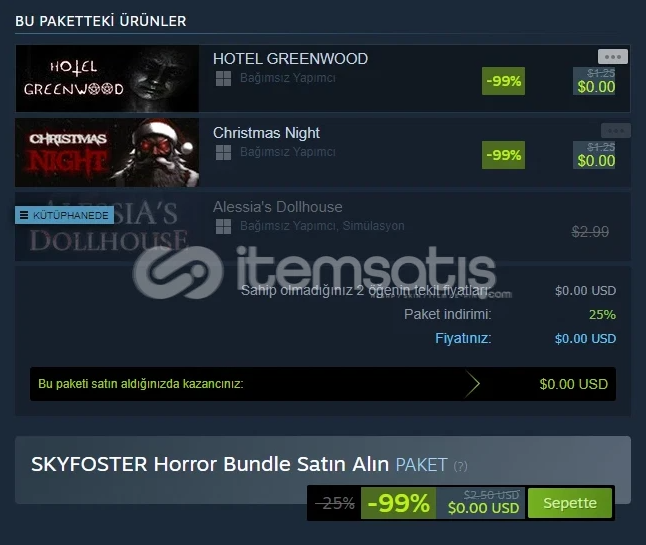Click the PAKET label in purchase box
The width and height of the screenshot is (646, 545).
point(421,465)
